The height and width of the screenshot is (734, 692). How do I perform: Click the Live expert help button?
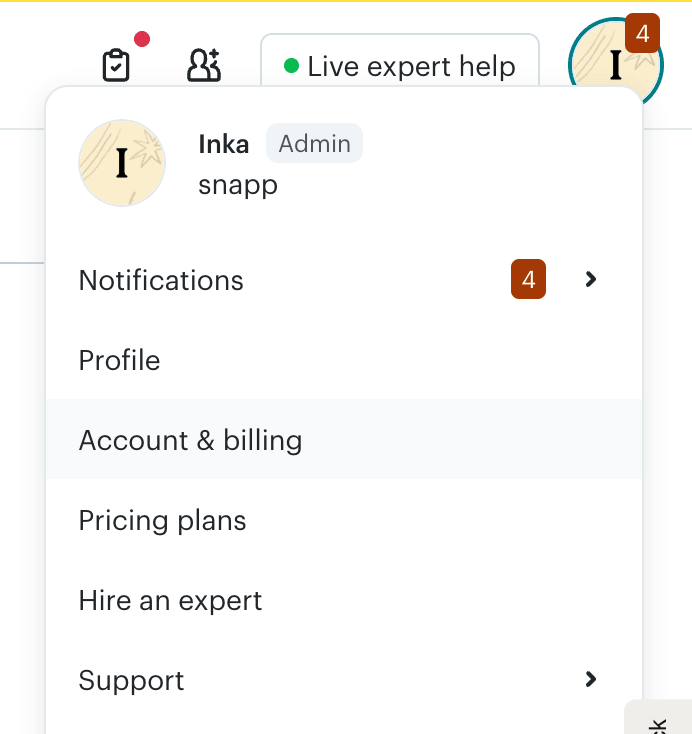[400, 61]
